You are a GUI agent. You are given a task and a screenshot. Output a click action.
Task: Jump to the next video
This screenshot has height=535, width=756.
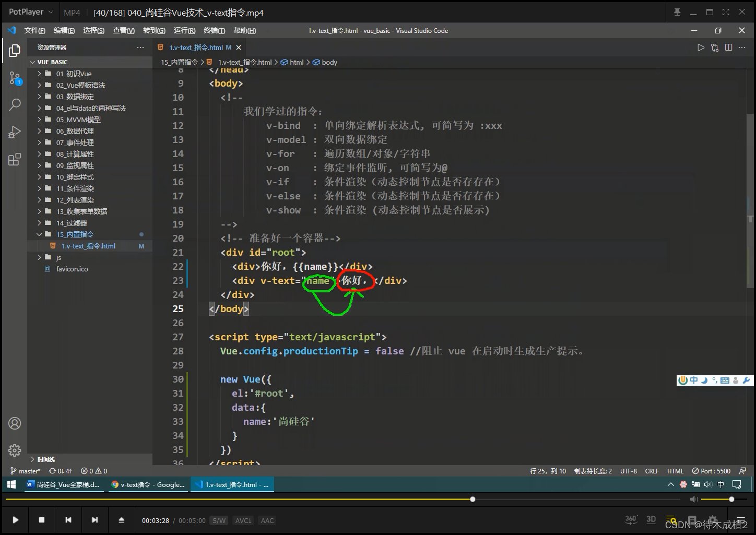coord(95,520)
